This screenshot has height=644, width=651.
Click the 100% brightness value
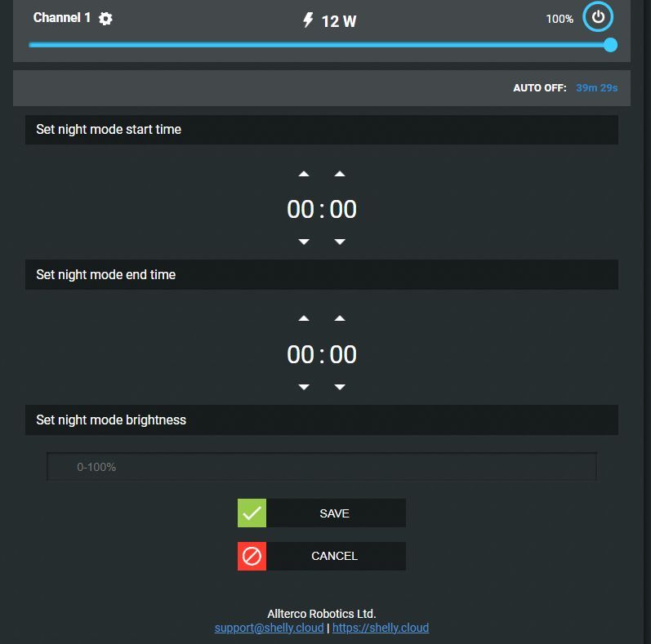pyautogui.click(x=560, y=19)
